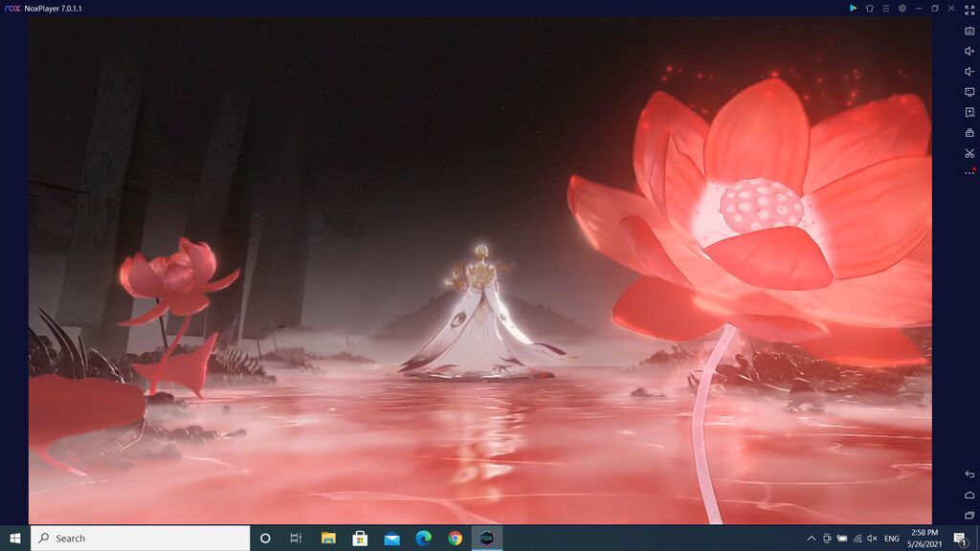The image size is (980, 551).
Task: Click the muted speaker tray icon
Action: pyautogui.click(x=873, y=538)
